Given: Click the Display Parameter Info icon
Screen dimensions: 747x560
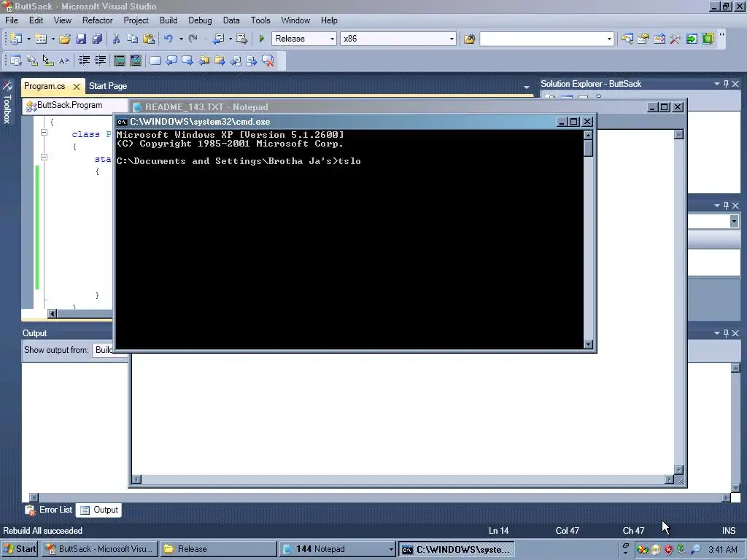Looking at the screenshot, I should (32, 61).
